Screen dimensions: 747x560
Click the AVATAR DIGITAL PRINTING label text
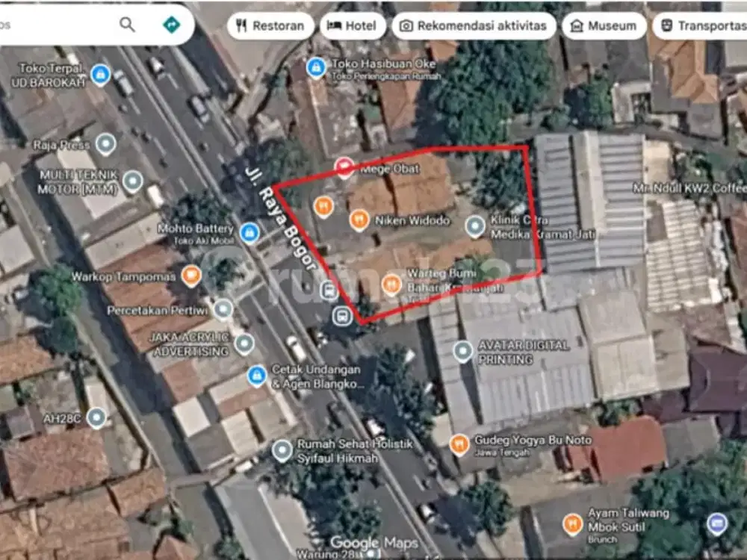[x=523, y=352]
